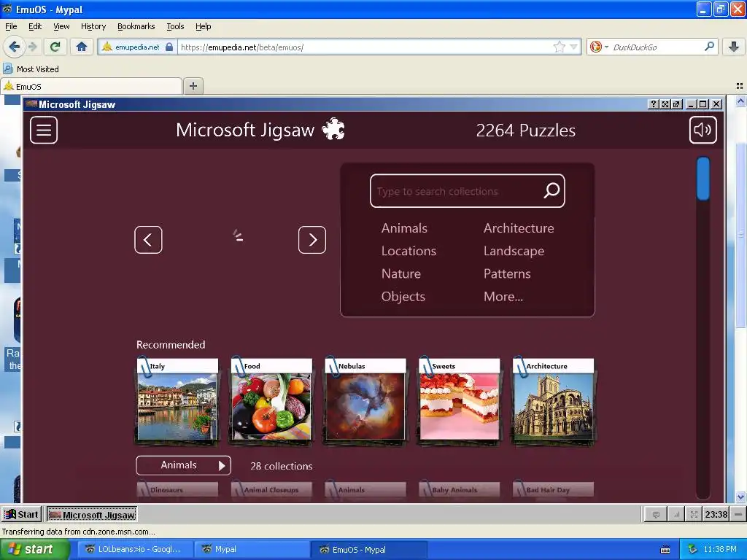This screenshot has width=747, height=560.
Task: Go to previous featured puzzle
Action: (x=148, y=239)
